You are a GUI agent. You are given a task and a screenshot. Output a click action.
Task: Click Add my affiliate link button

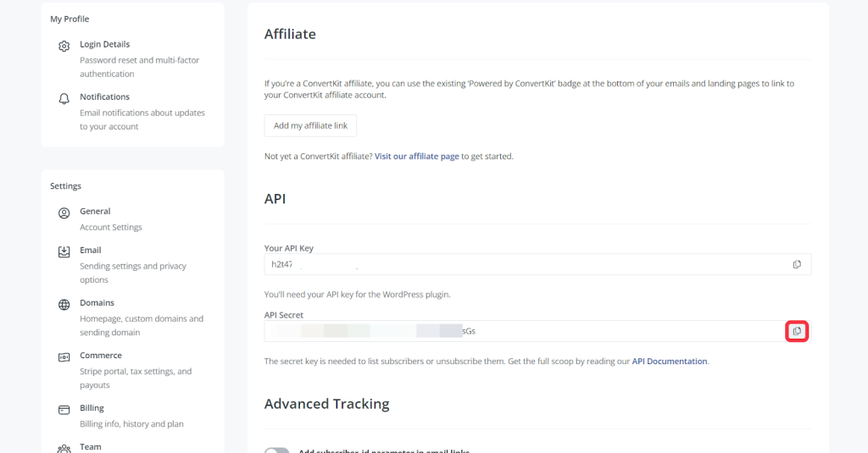(x=310, y=125)
